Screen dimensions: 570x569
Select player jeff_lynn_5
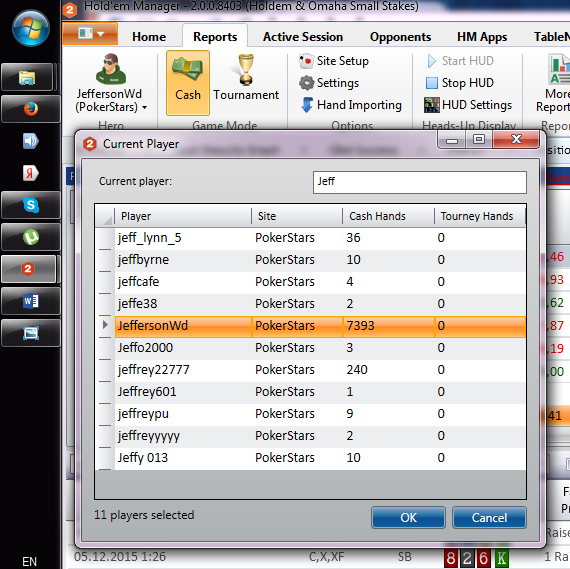pyautogui.click(x=320, y=238)
